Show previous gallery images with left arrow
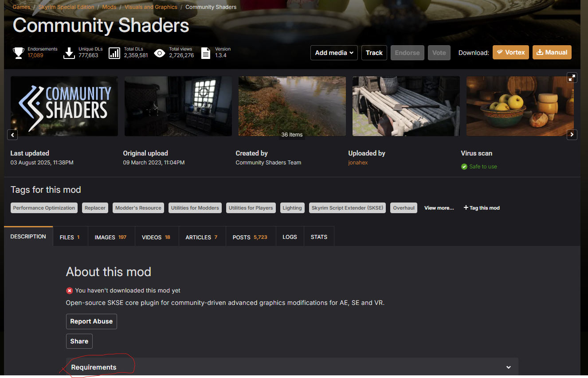The image size is (588, 378). [x=12, y=134]
